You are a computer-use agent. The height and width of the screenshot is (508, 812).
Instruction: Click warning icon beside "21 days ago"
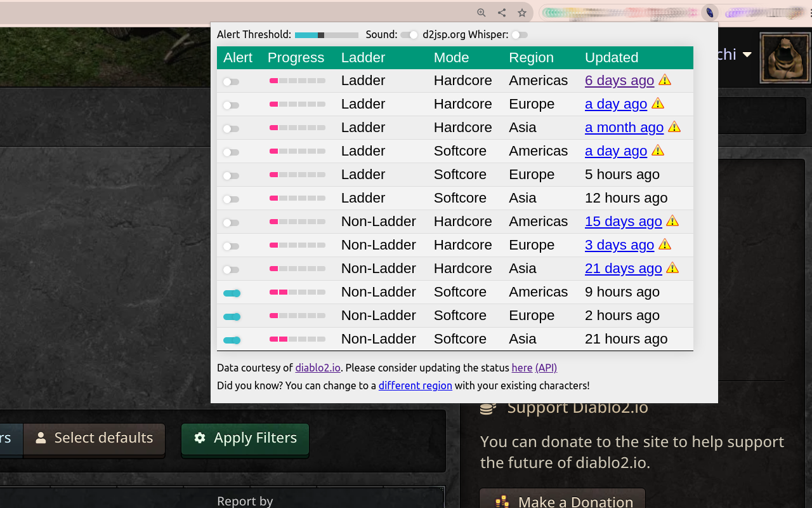[672, 268]
